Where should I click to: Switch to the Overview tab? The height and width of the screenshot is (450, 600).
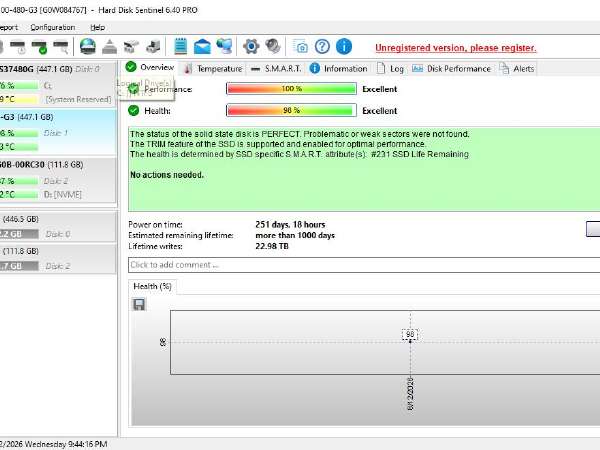pyautogui.click(x=150, y=67)
